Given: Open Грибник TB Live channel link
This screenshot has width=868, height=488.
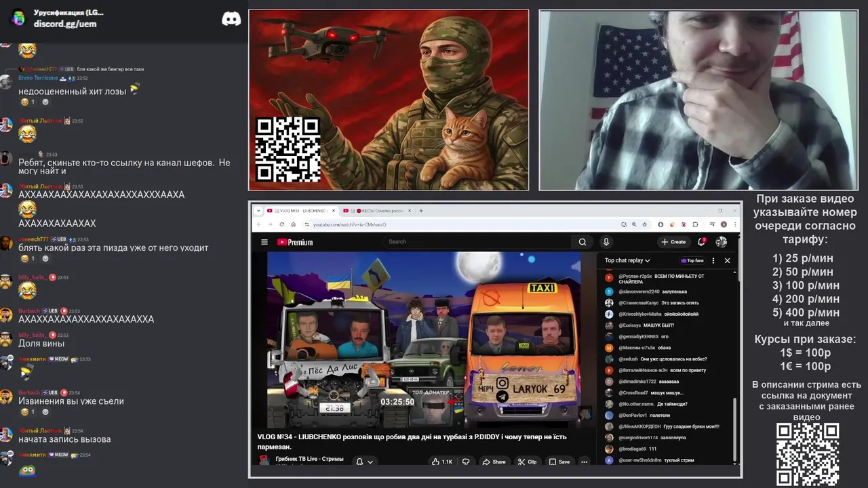Looking at the screenshot, I should coord(309,459).
